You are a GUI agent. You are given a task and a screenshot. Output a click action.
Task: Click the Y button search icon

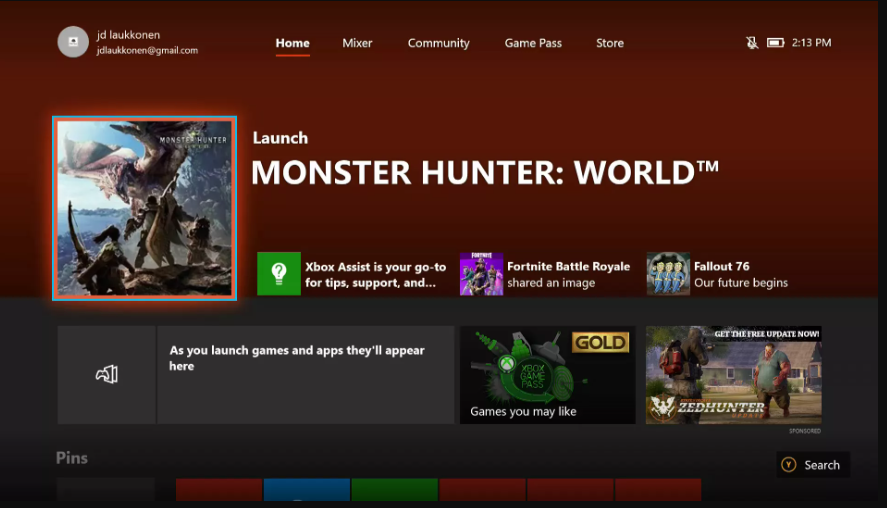click(789, 464)
